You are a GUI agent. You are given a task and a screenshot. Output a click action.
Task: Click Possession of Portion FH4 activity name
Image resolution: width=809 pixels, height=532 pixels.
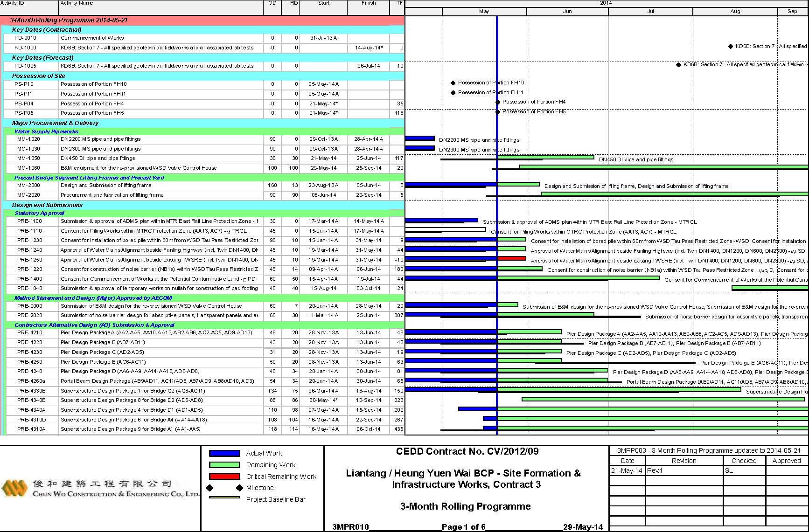[x=92, y=104]
